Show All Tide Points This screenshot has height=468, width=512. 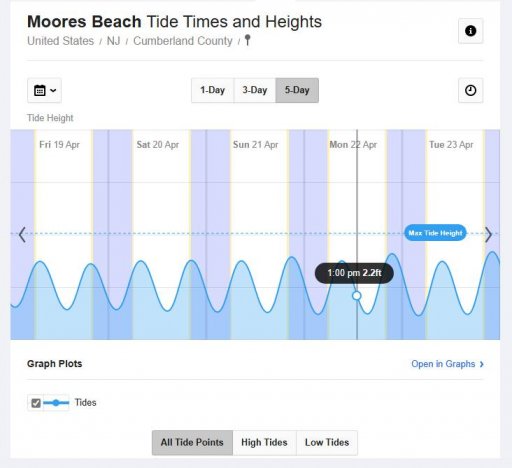[192, 443]
